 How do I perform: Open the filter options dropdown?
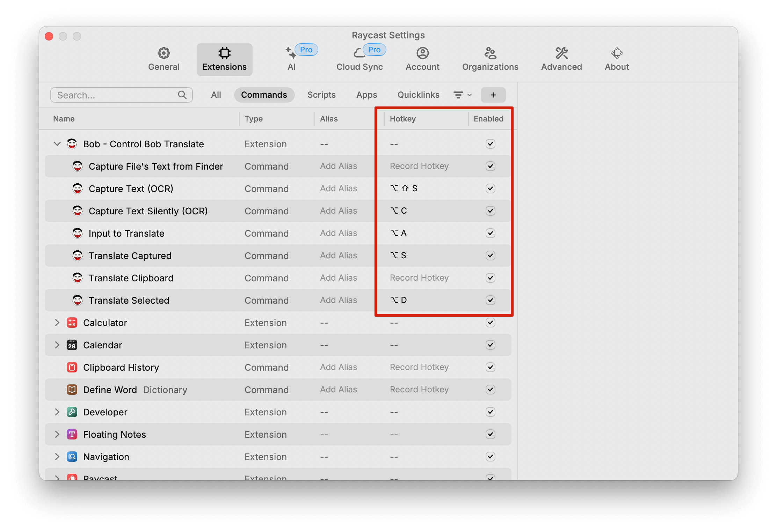coord(463,95)
